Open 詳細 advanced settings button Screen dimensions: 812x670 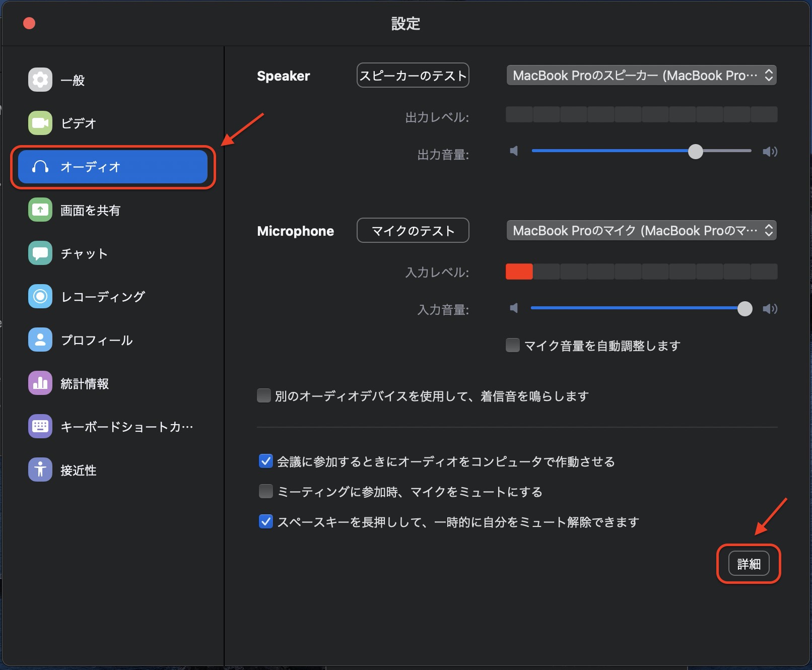point(749,564)
